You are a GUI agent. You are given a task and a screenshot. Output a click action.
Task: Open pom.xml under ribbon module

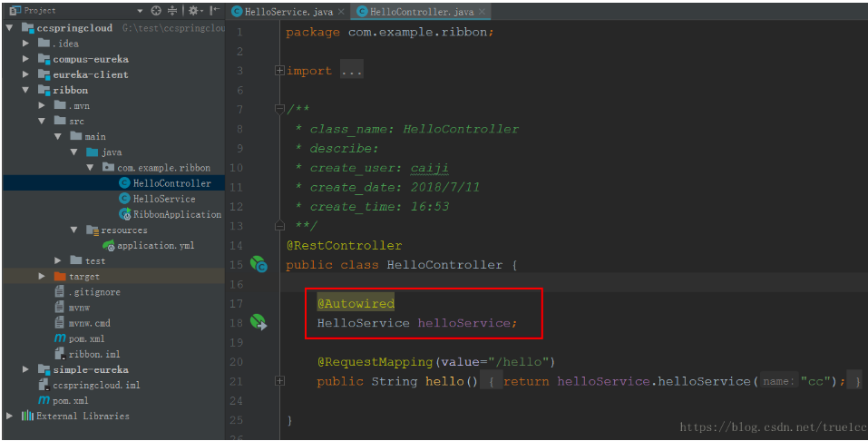[86, 338]
